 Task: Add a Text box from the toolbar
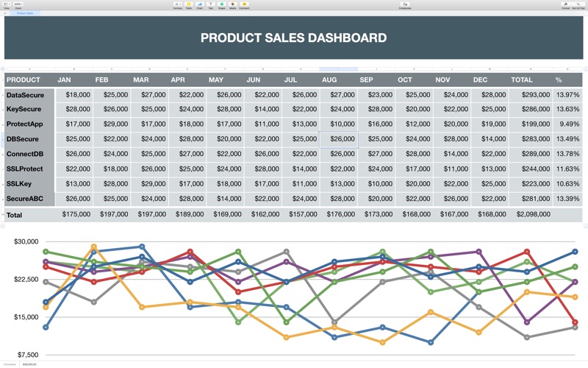[x=211, y=4]
